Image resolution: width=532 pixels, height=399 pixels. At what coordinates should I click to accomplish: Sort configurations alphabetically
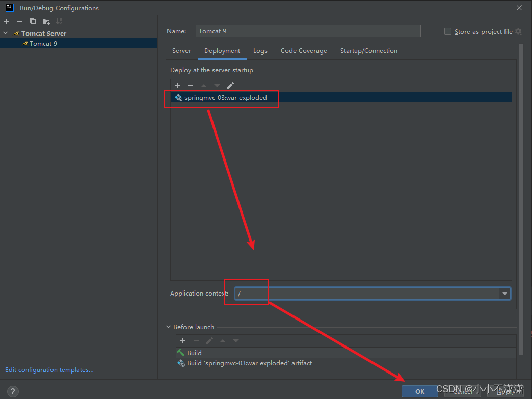[59, 21]
